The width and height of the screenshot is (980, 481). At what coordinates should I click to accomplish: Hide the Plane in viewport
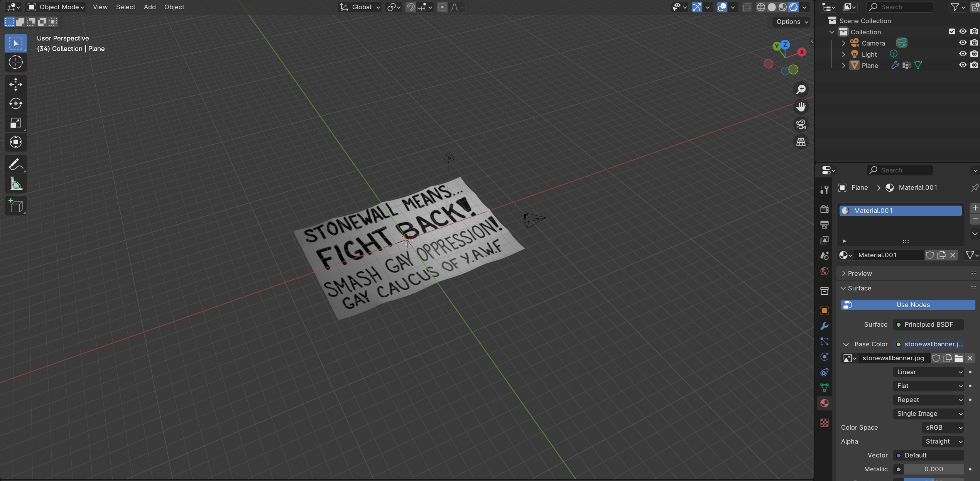pos(963,65)
